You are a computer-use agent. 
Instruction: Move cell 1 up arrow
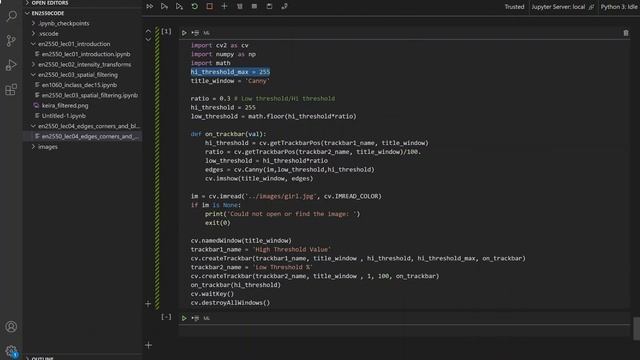[x=148, y=31]
